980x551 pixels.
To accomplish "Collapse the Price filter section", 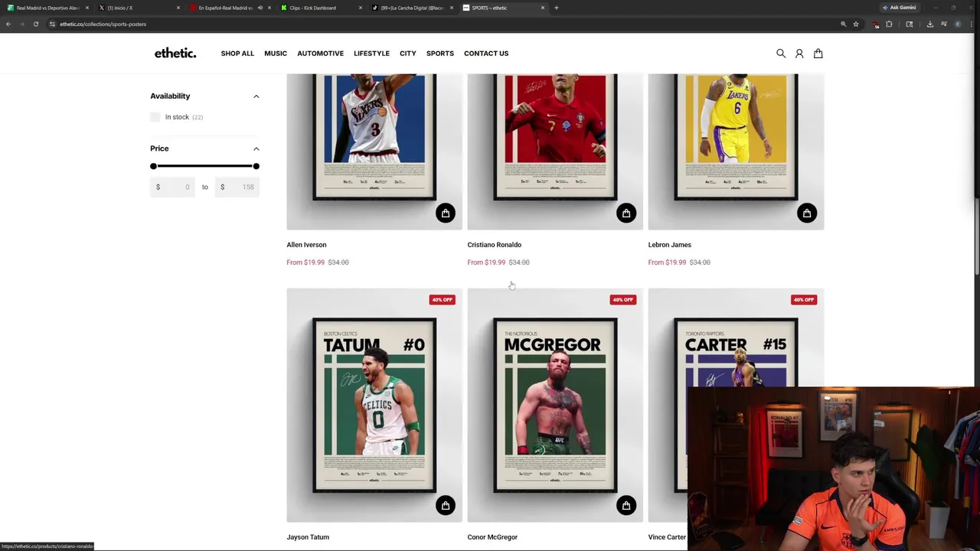I will (256, 148).
